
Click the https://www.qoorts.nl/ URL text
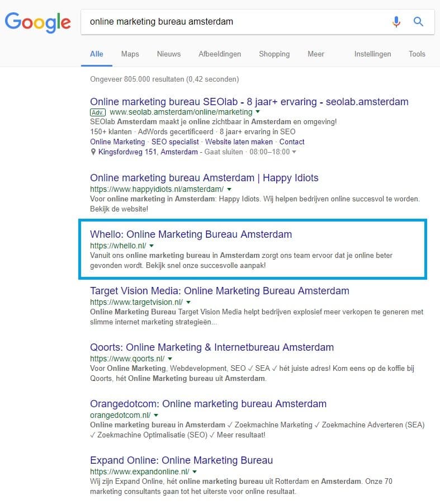click(127, 359)
